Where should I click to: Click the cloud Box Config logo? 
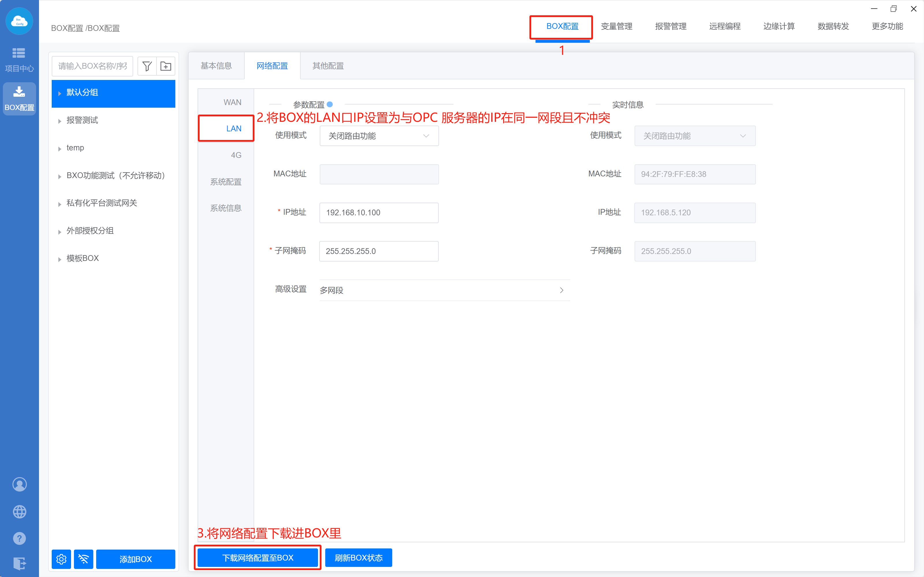pyautogui.click(x=19, y=21)
